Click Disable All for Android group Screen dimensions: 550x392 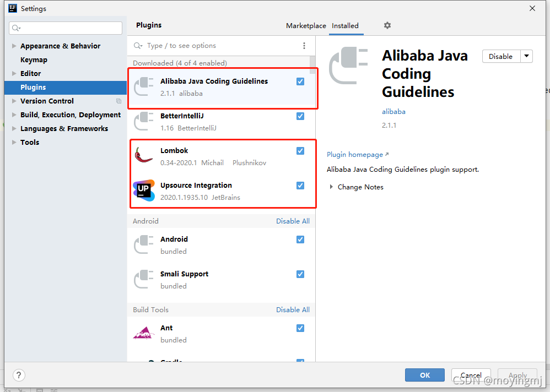click(293, 221)
